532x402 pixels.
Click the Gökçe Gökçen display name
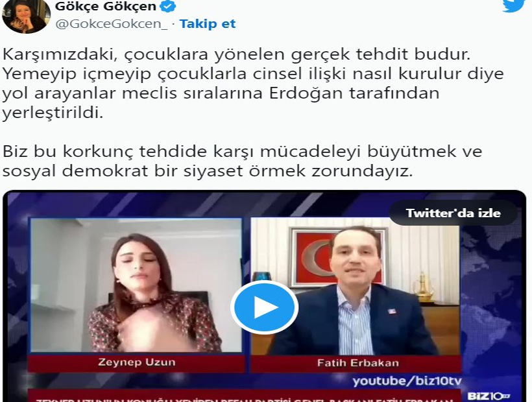click(106, 6)
